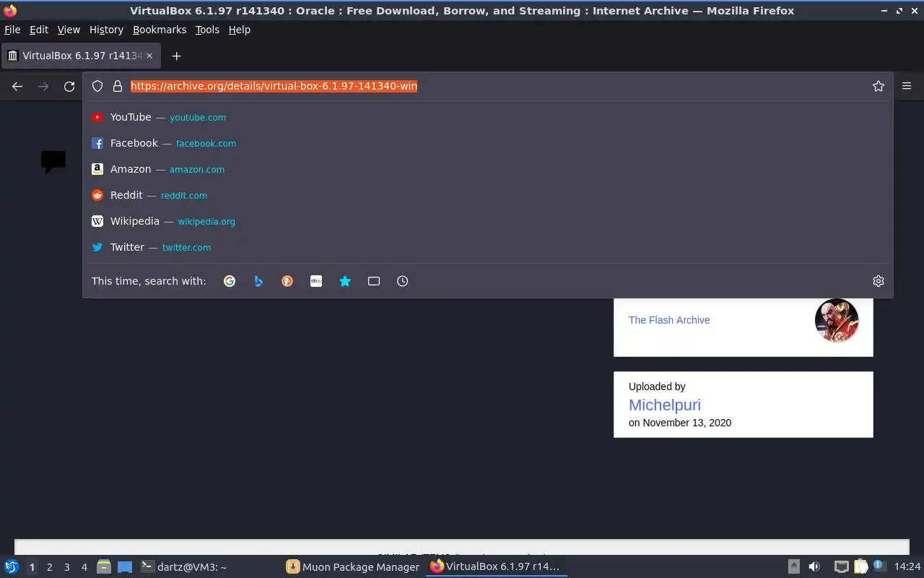Close the VirtualBox tab

(x=149, y=56)
